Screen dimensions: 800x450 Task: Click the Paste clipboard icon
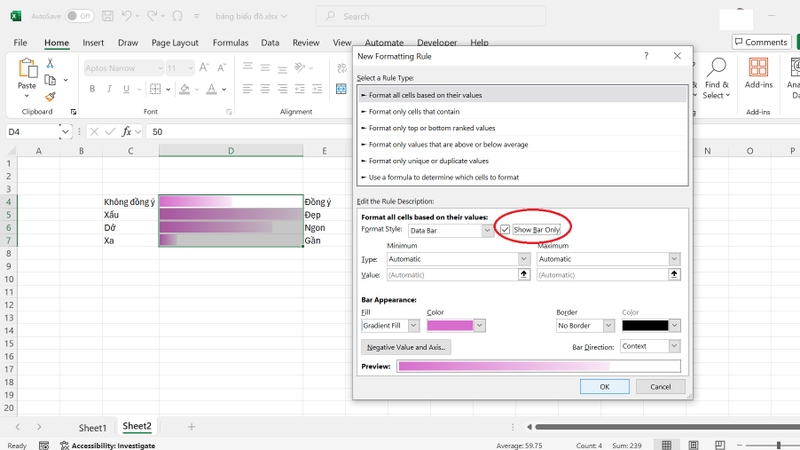pyautogui.click(x=27, y=69)
